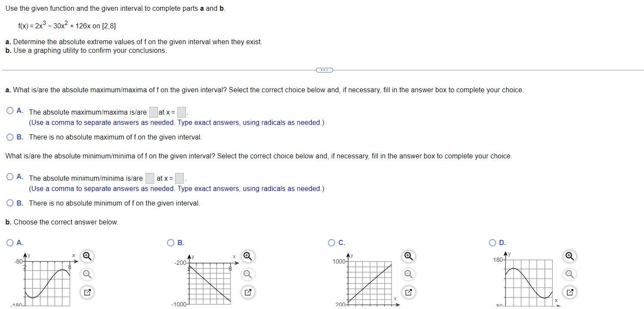The width and height of the screenshot is (644, 309).
Task: Expand the collapsed question divider ellipsis
Action: tap(324, 70)
